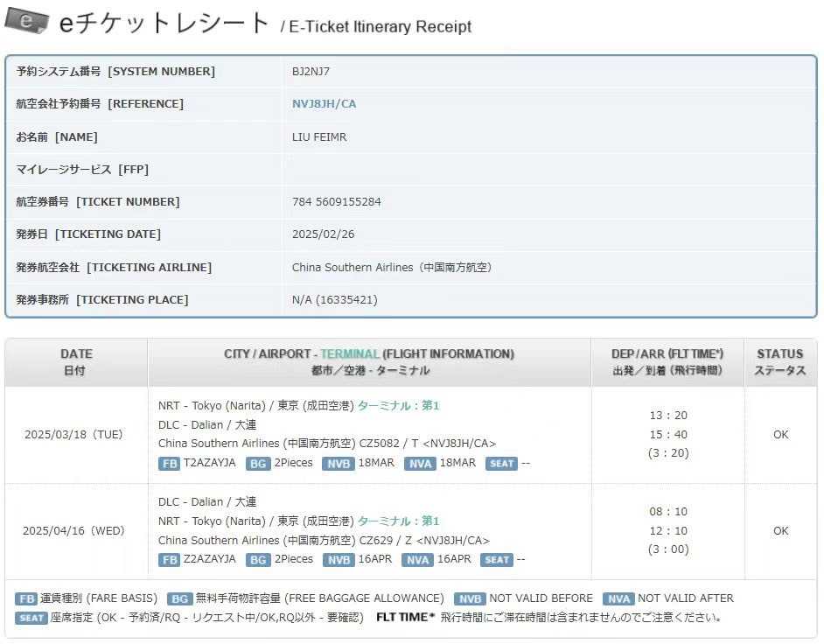Click NVA badge next to 16APR

(418, 559)
